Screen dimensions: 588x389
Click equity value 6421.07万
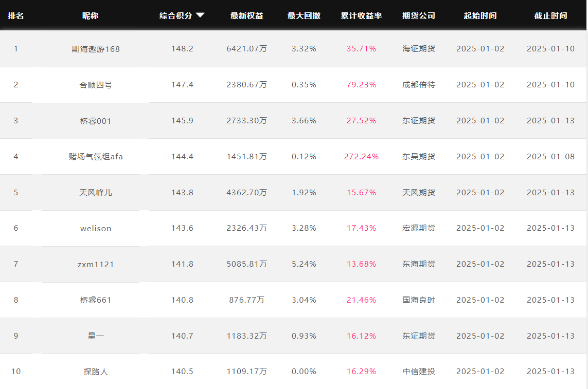click(x=247, y=49)
